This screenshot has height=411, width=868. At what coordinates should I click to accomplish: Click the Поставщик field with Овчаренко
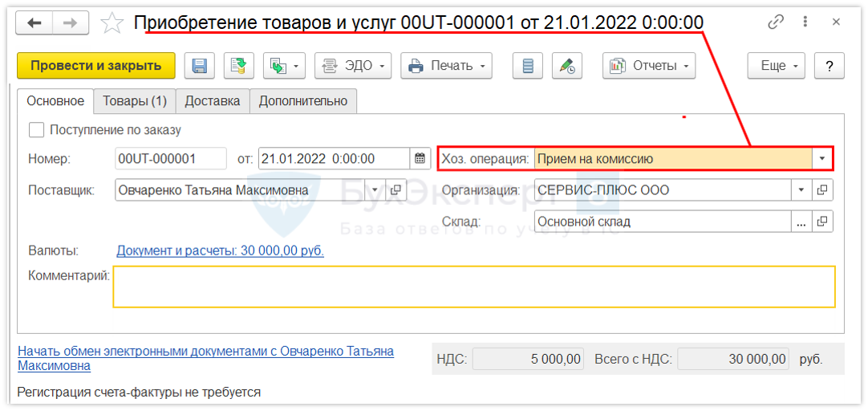pyautogui.click(x=241, y=190)
